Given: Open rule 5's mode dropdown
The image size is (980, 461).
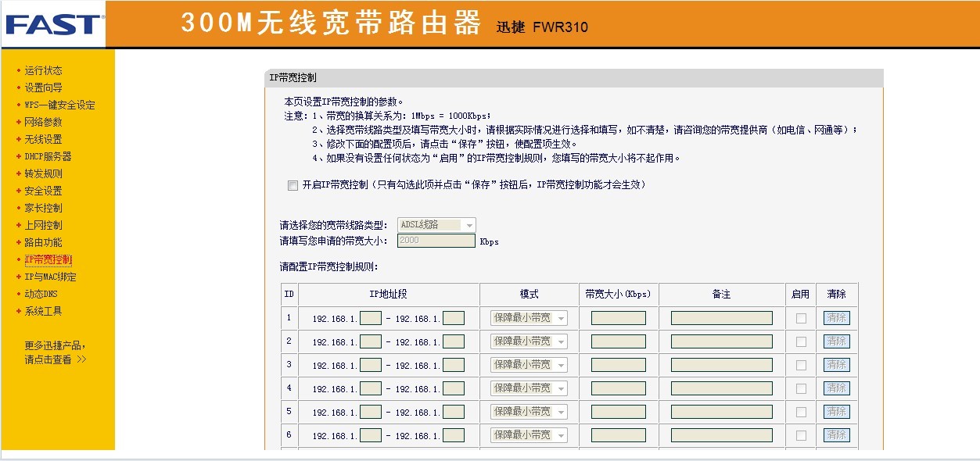Looking at the screenshot, I should point(529,411).
